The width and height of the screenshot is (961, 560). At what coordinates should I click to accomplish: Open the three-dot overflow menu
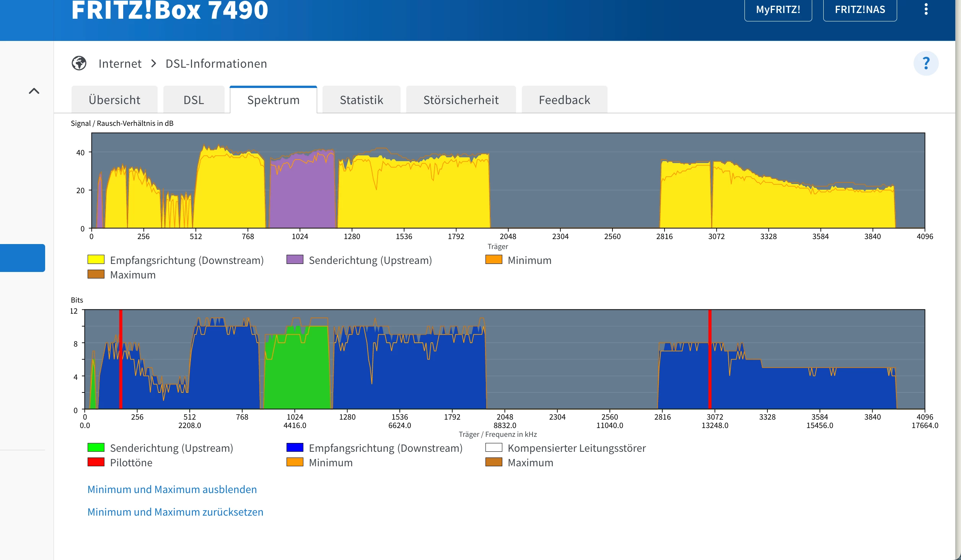click(926, 9)
